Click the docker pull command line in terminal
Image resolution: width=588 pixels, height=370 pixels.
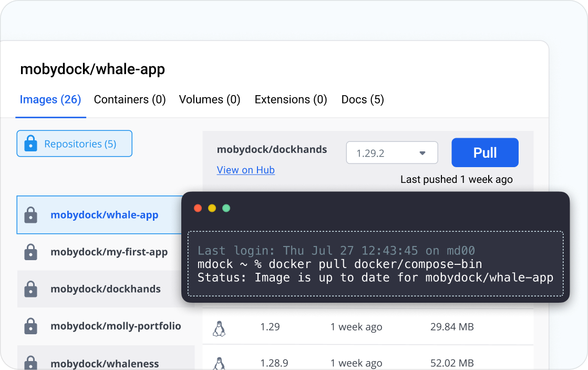339,264
